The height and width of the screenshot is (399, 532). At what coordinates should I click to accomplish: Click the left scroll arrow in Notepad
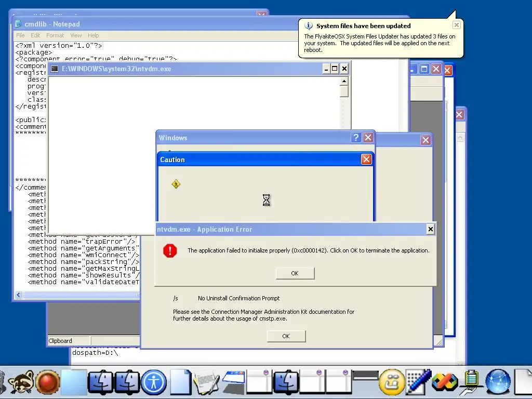[19, 295]
